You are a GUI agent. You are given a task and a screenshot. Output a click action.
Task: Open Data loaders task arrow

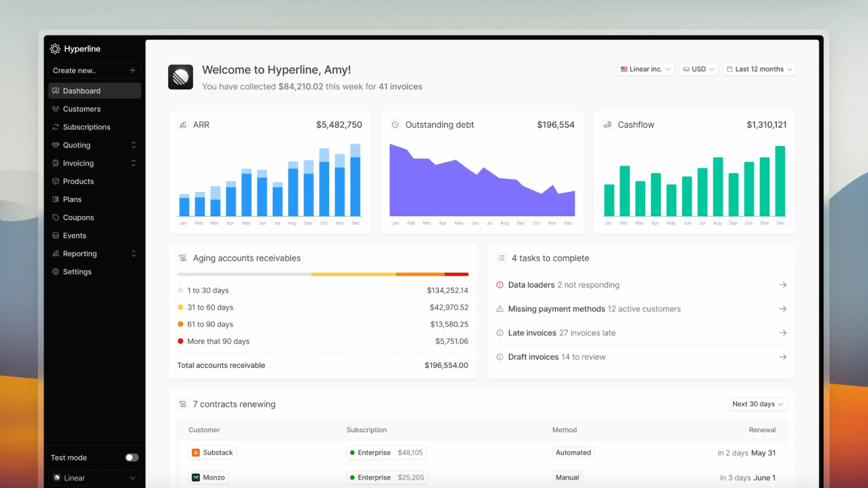[x=782, y=285]
